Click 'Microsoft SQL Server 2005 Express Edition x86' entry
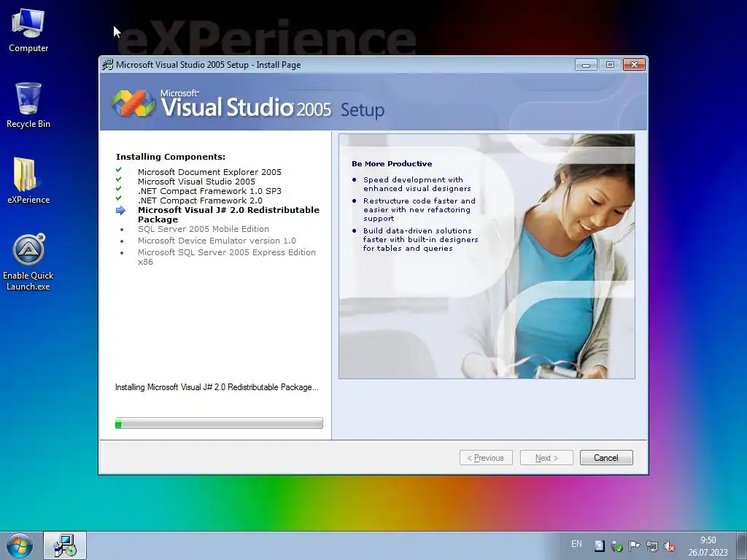Screen dimensions: 747x560 click(227, 257)
